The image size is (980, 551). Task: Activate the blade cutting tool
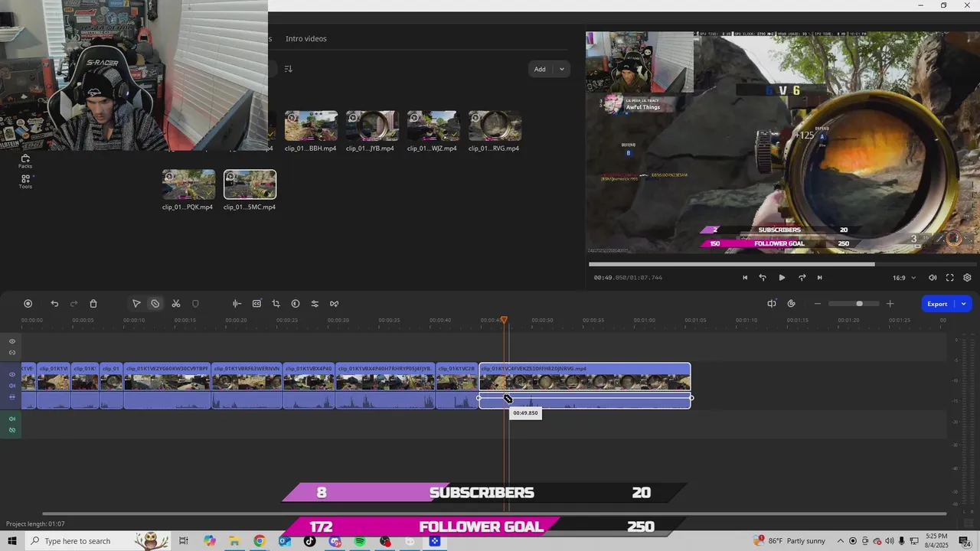point(155,304)
